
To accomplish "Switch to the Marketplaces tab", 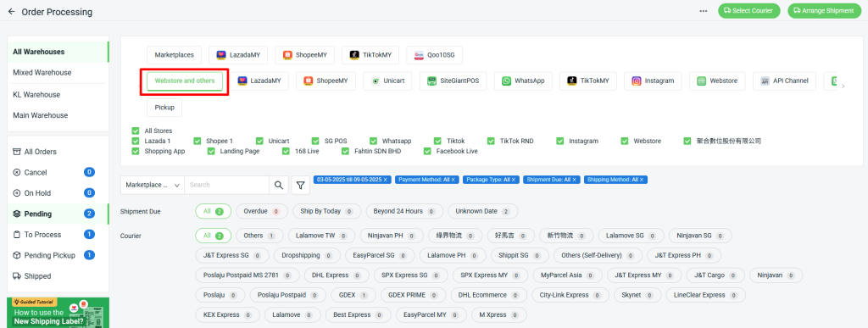I will 174,55.
